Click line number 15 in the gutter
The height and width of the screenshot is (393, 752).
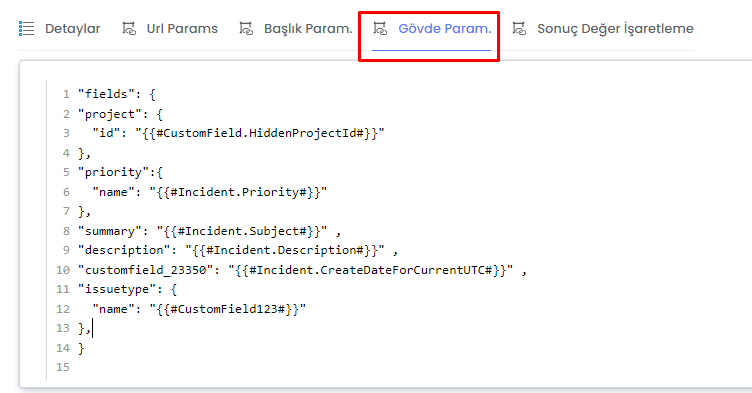pyautogui.click(x=63, y=368)
